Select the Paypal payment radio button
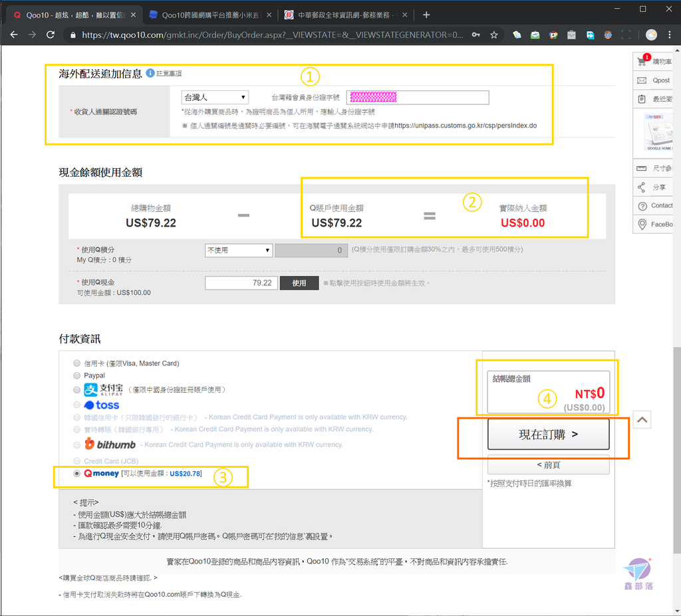The height and width of the screenshot is (616, 681). [77, 375]
